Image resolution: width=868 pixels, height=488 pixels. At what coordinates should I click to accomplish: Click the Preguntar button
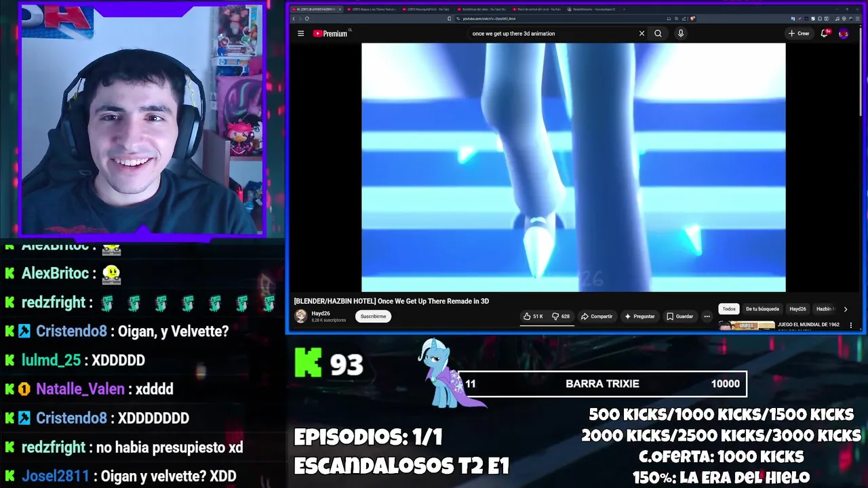pyautogui.click(x=639, y=317)
